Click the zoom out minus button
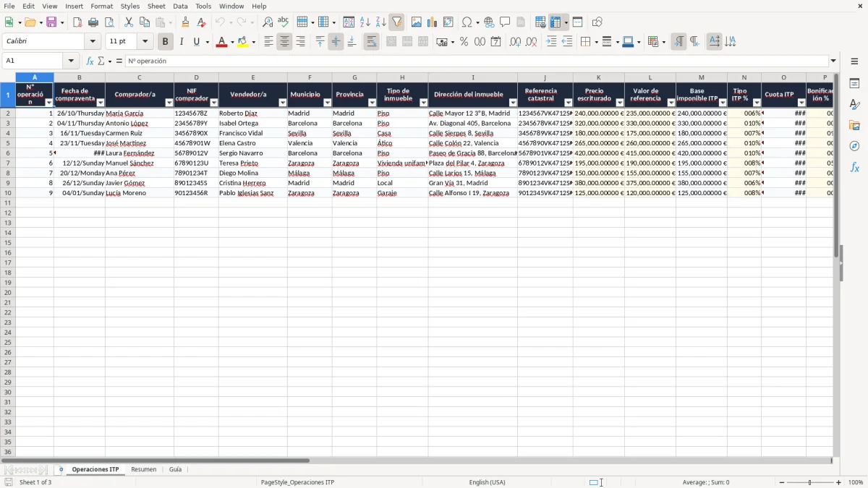868x488 pixels. [780, 482]
